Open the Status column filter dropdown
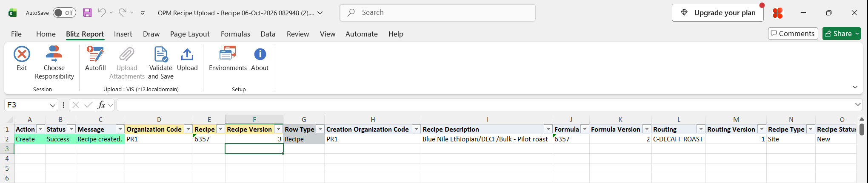 [71, 129]
